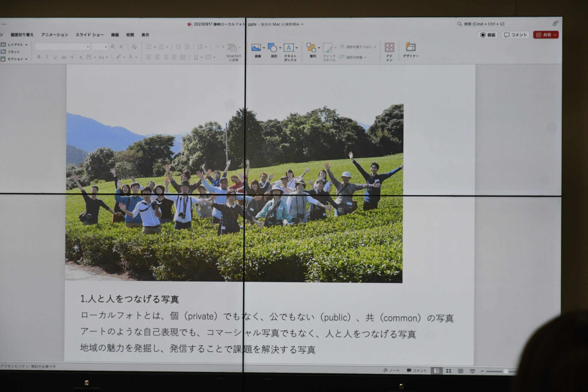Click the red 共有 share button

(x=546, y=35)
